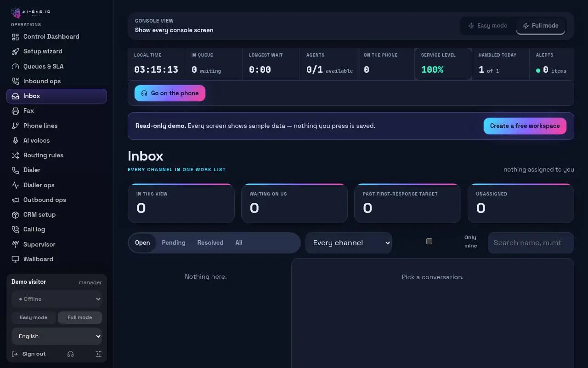588x368 pixels.
Task: Switch to Full mode in Console view
Action: [541, 26]
